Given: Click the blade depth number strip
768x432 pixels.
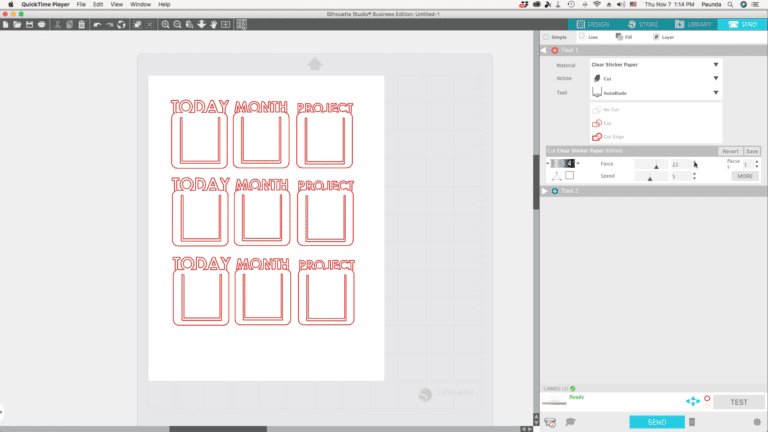Looking at the screenshot, I should click(562, 164).
